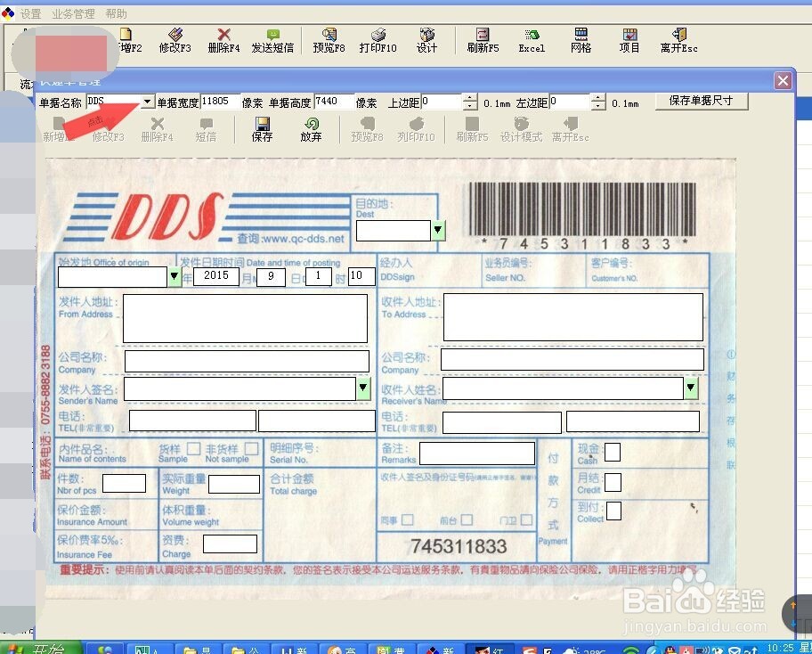The height and width of the screenshot is (654, 812).
Task: Open the 业务管理 menu
Action: 73,14
